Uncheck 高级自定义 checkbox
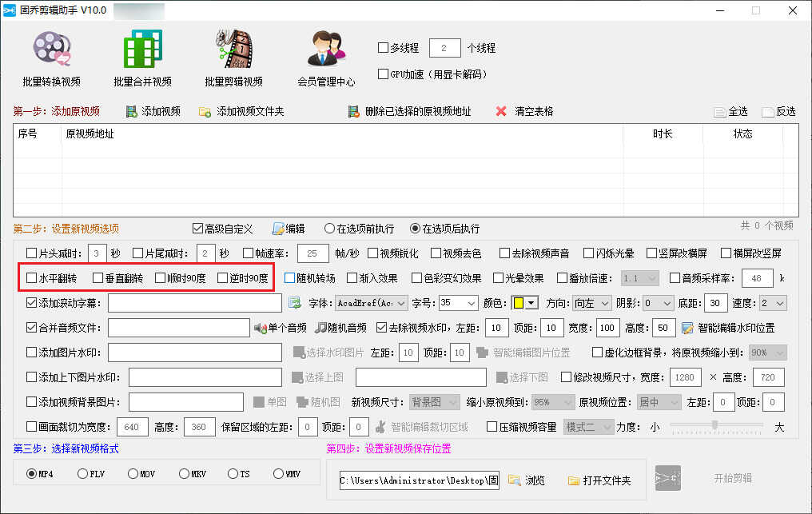812x514 pixels. 197,229
